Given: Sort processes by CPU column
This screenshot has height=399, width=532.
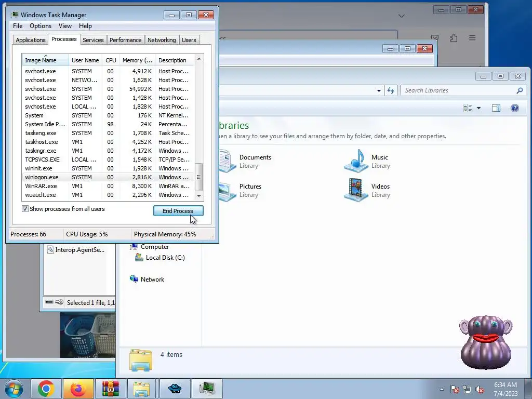Looking at the screenshot, I should [111, 60].
